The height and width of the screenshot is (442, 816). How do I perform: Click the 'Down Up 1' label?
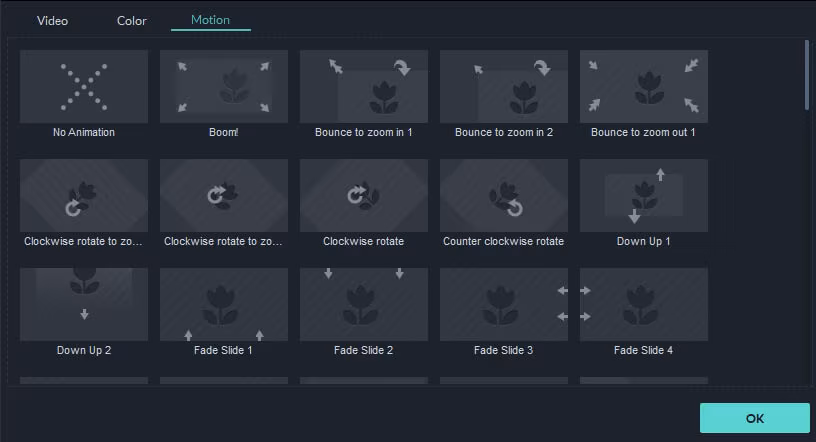pyautogui.click(x=644, y=241)
